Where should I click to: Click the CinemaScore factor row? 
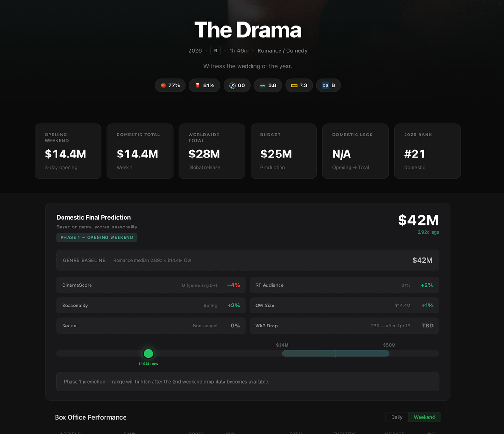pos(151,285)
